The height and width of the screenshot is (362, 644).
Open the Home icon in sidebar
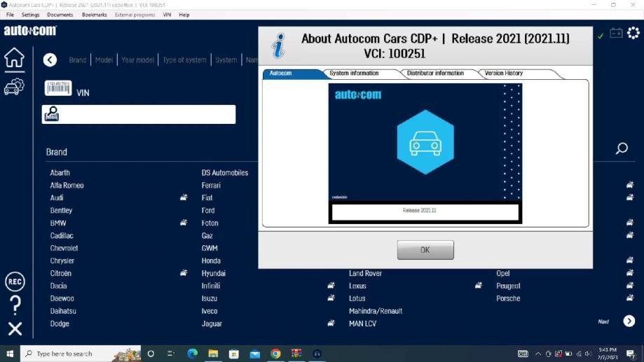pos(15,57)
